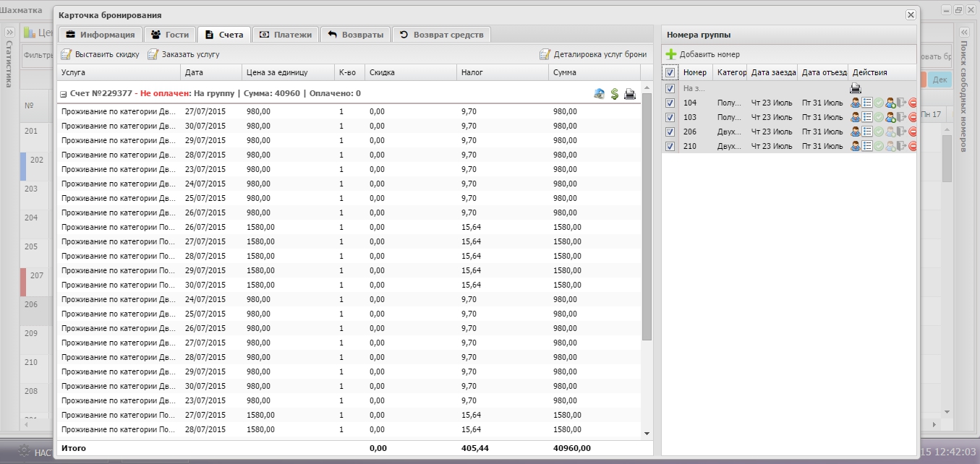This screenshot has height=464, width=980.
Task: Click the green checkmark icon for room 104
Action: 879,103
